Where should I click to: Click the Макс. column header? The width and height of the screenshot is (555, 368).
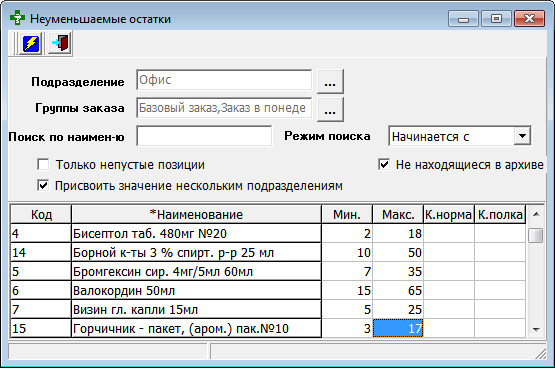click(x=398, y=214)
